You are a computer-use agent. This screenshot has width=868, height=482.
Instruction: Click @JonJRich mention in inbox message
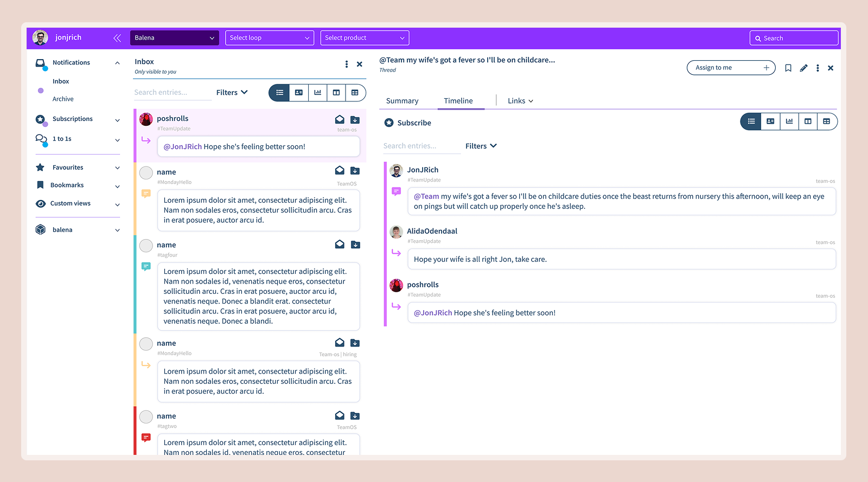point(183,146)
